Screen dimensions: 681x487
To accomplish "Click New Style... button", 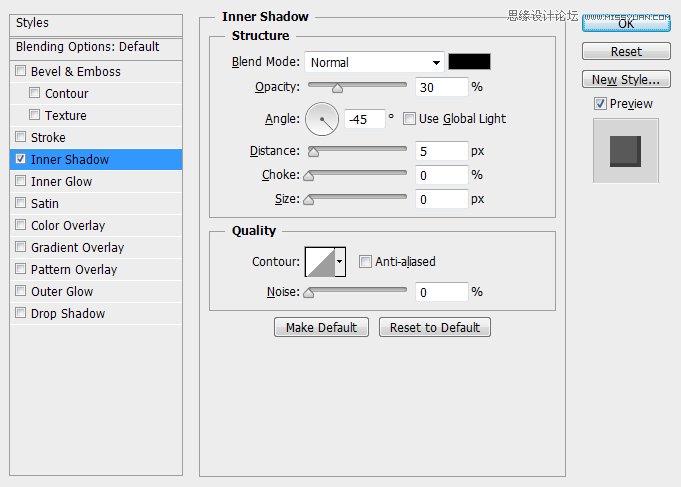I will point(626,80).
